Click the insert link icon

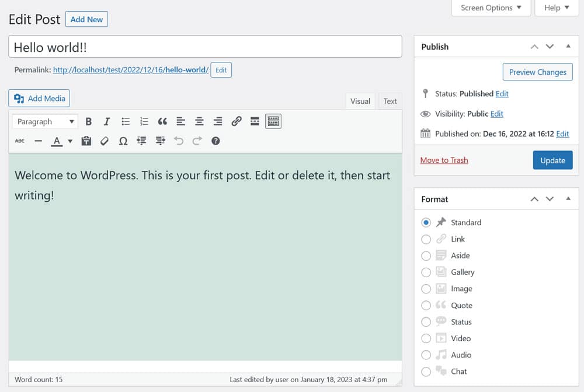[x=237, y=121]
